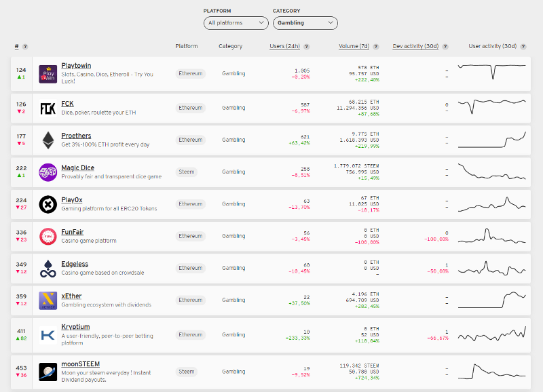543x392 pixels.
Task: Click 1.779.072 STEEM volume value
Action: [356, 166]
